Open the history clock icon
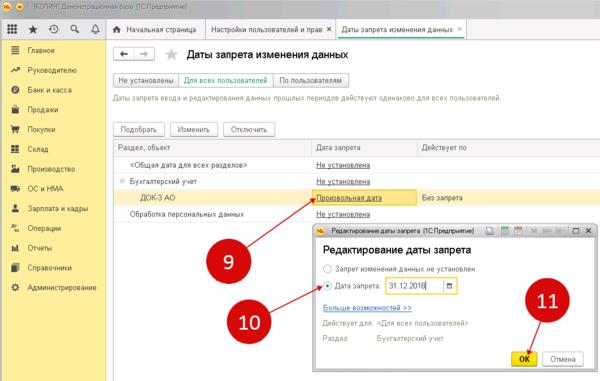 click(54, 29)
